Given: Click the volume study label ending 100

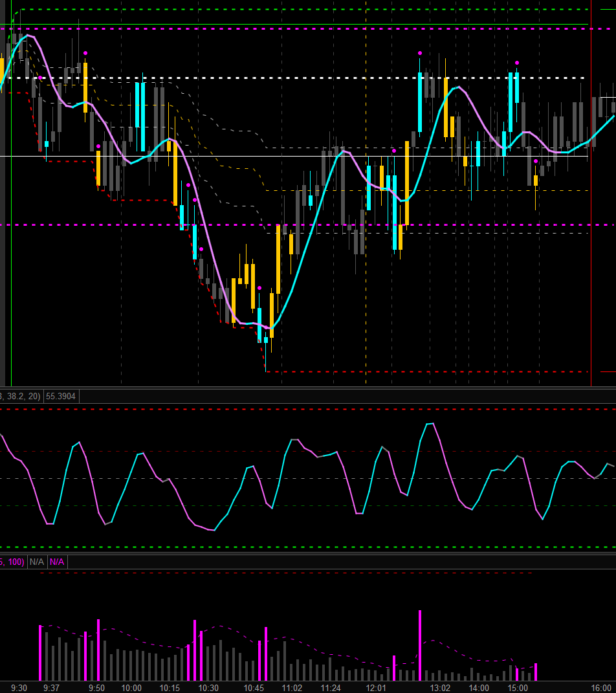Looking at the screenshot, I should [12, 562].
